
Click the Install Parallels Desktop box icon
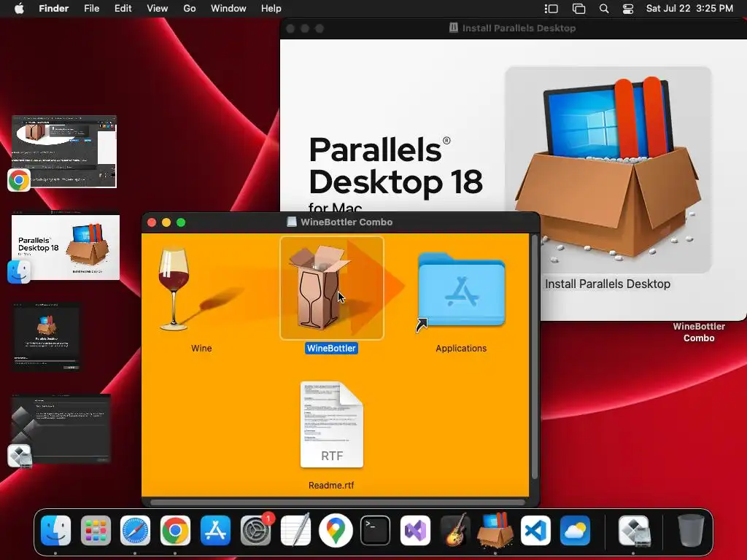pyautogui.click(x=608, y=169)
